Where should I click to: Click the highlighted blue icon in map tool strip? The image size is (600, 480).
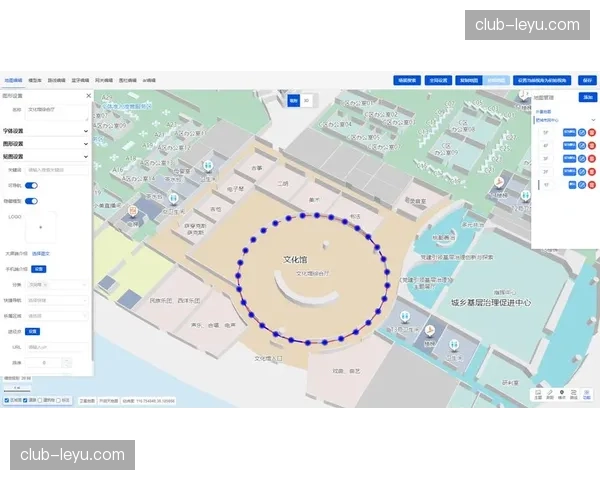[x=587, y=394]
